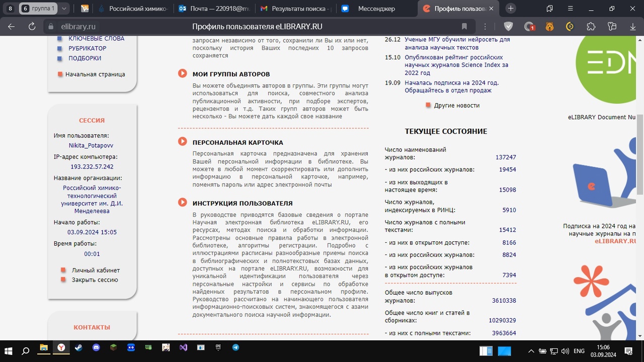Screen dimensions: 644x362
Task: Open Личный кабинет link
Action: 96,270
